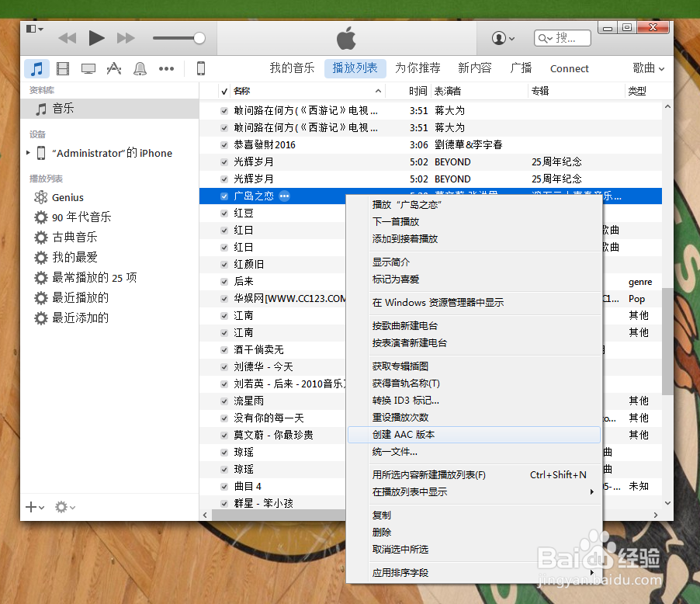Screen dimensions: 700x604
Task: Uncheck the 红颜旧 checkbox
Action: [x=224, y=265]
